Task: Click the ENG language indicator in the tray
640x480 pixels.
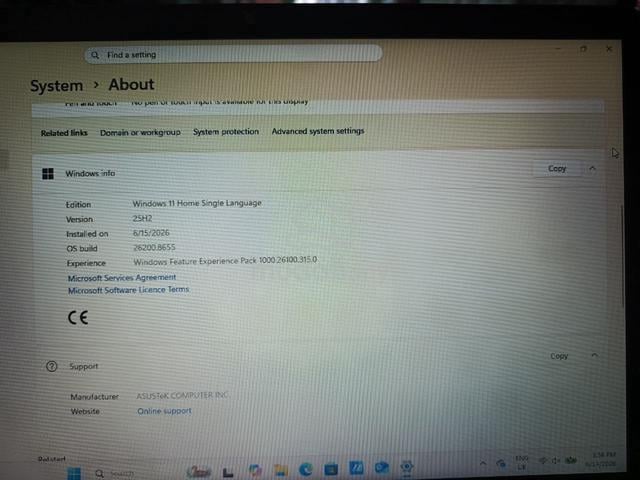Action: [x=522, y=462]
